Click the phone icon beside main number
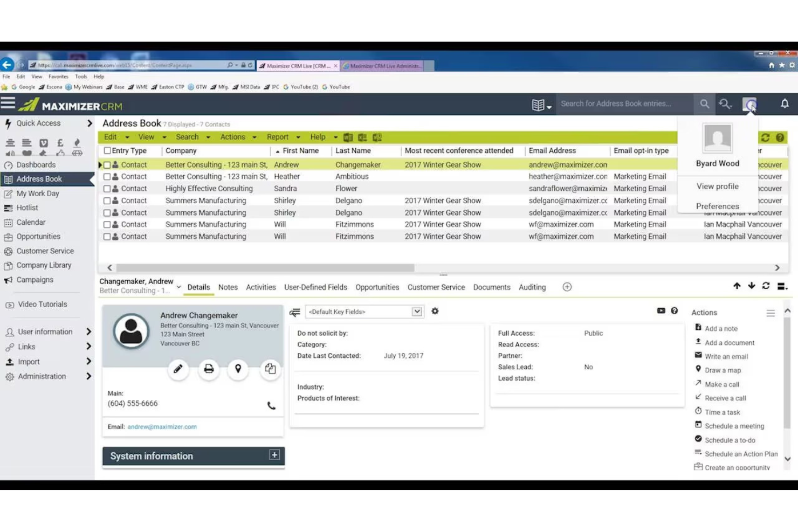This screenshot has height=532, width=798. click(x=271, y=405)
